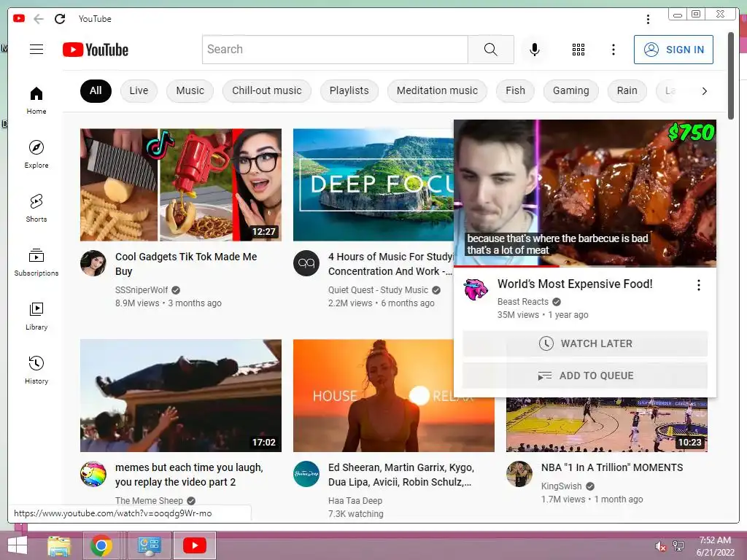Open World's Most Expensive Food! title
Viewport: 747px width, 560px height.
point(575,284)
